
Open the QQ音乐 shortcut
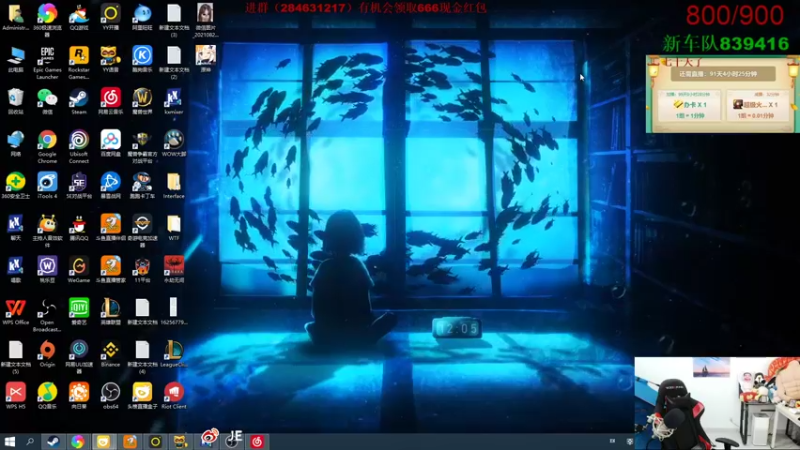click(x=47, y=396)
